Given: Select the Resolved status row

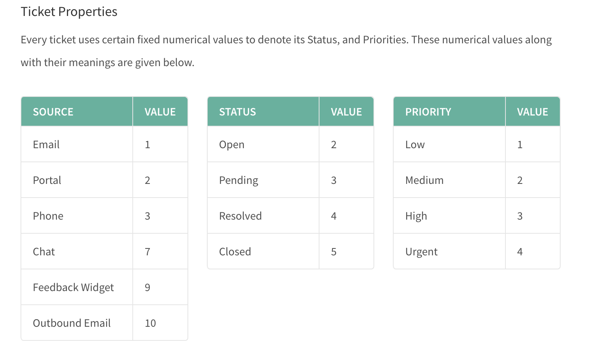Looking at the screenshot, I should [x=291, y=216].
